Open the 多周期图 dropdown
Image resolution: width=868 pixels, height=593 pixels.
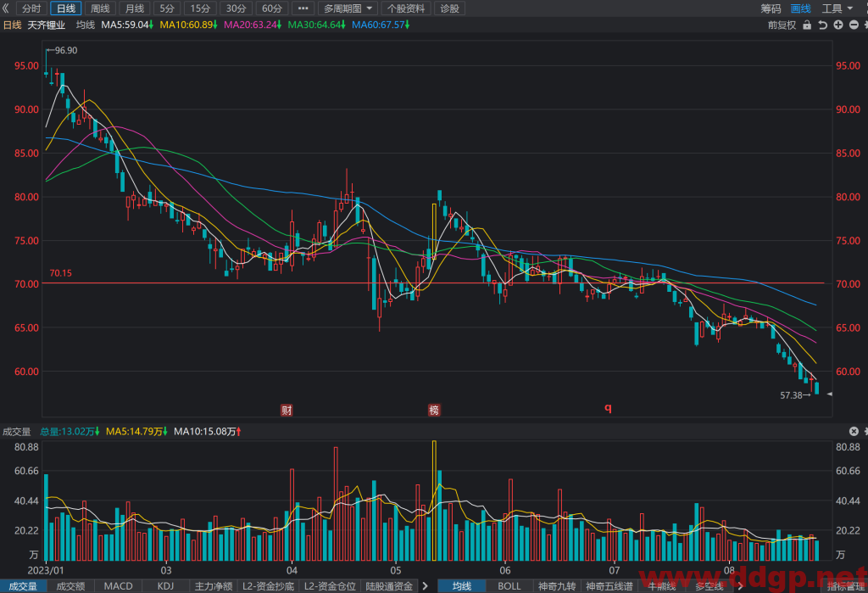[x=348, y=8]
